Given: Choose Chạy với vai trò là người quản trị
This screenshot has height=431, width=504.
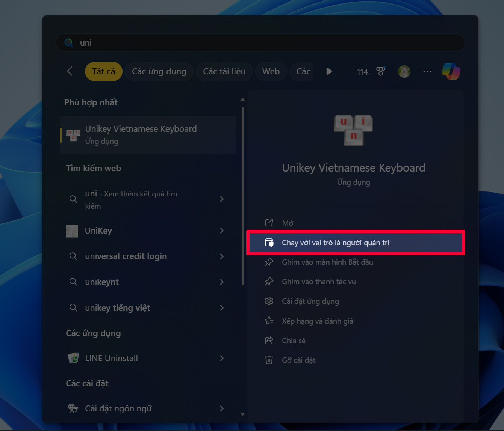Looking at the screenshot, I should coord(335,243).
